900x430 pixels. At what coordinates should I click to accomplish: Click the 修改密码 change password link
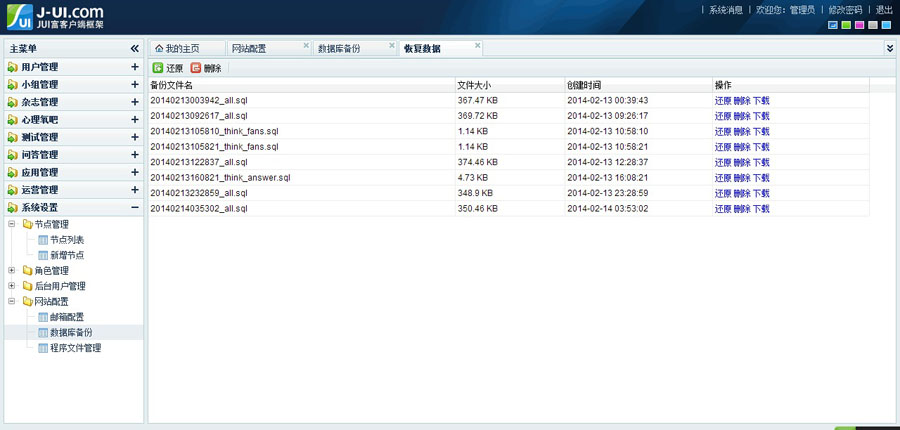pos(845,9)
